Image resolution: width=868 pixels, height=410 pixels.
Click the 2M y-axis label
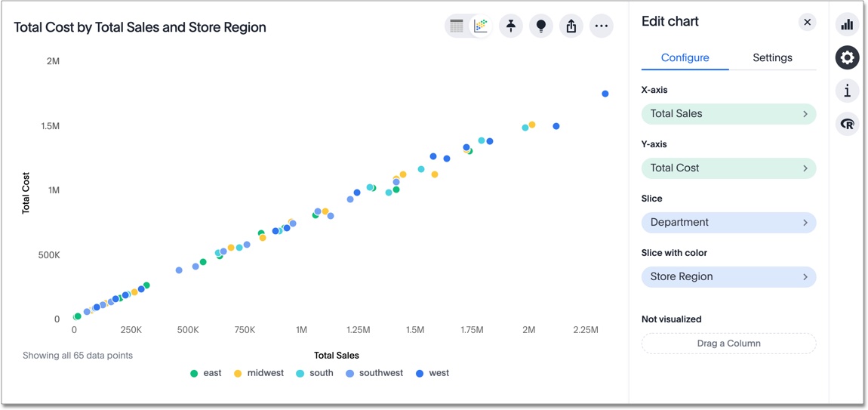(53, 61)
